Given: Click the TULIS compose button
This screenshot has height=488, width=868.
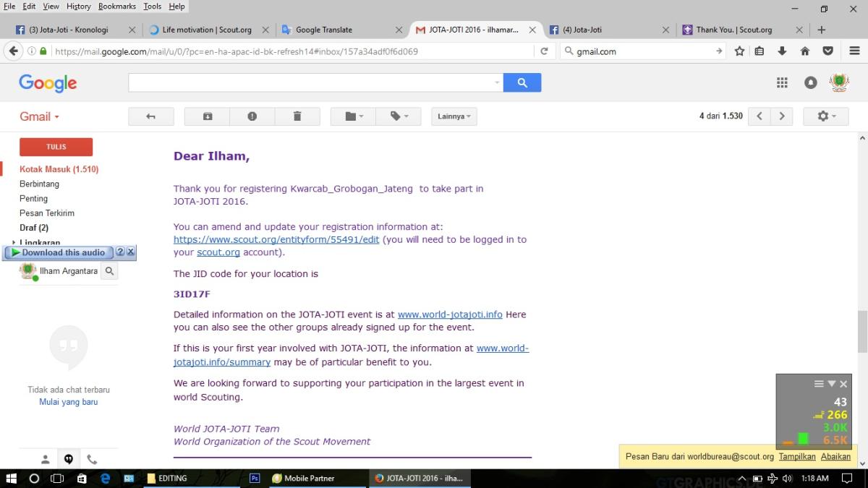Looking at the screenshot, I should tap(56, 147).
